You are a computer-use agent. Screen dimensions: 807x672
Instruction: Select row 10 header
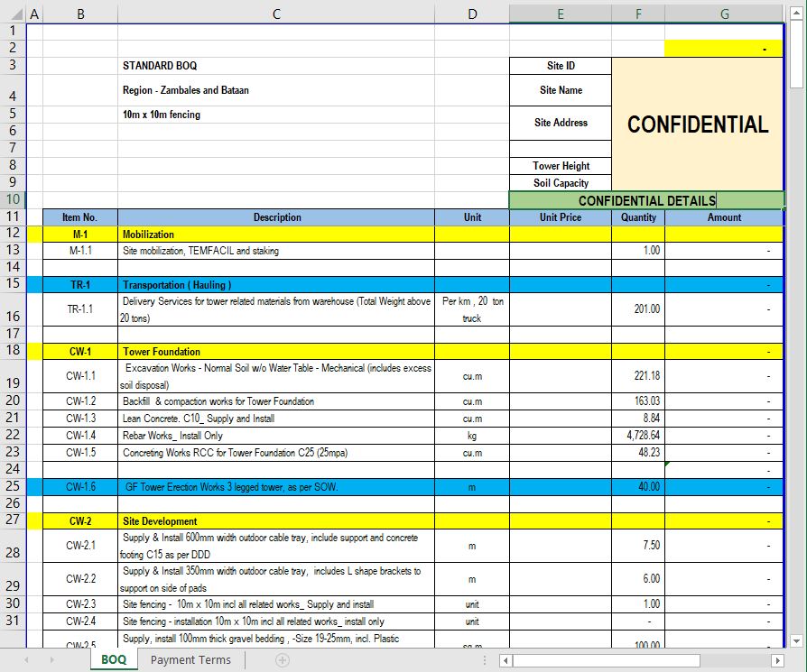pyautogui.click(x=13, y=199)
